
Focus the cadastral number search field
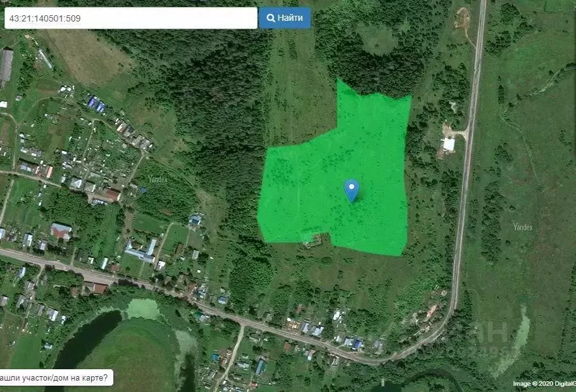[x=131, y=18]
